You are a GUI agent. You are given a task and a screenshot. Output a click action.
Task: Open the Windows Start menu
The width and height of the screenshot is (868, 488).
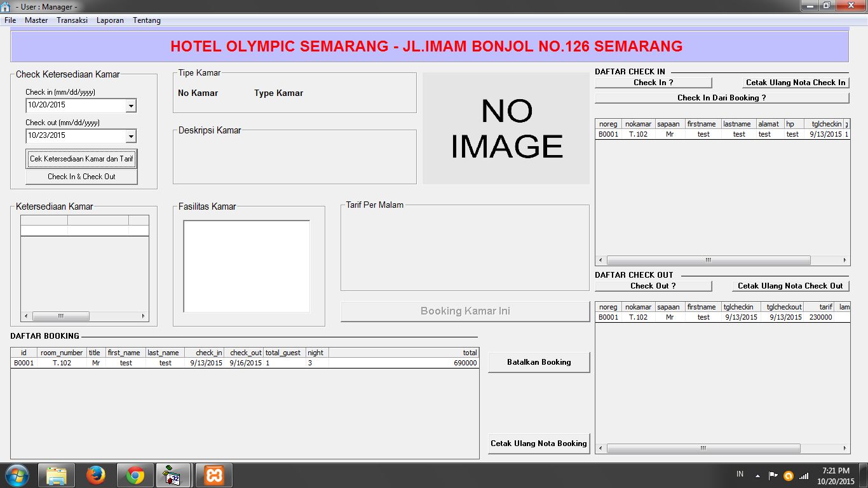17,475
